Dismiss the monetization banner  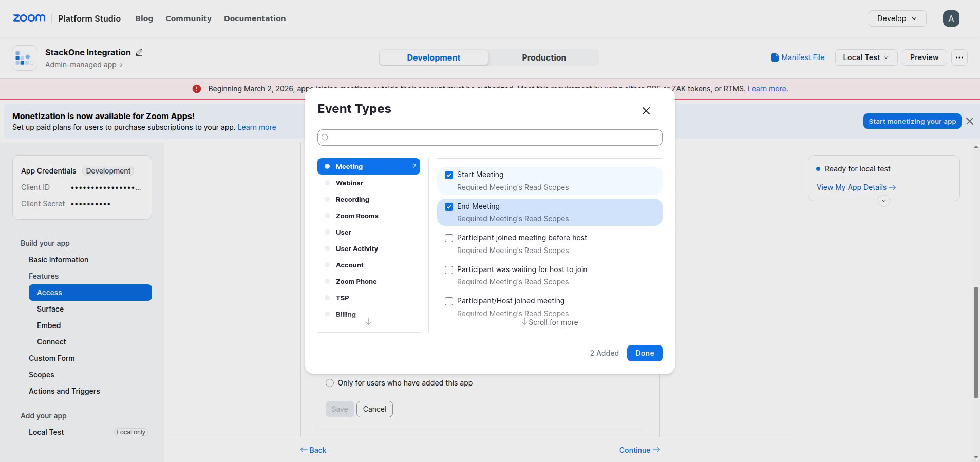[x=970, y=121]
